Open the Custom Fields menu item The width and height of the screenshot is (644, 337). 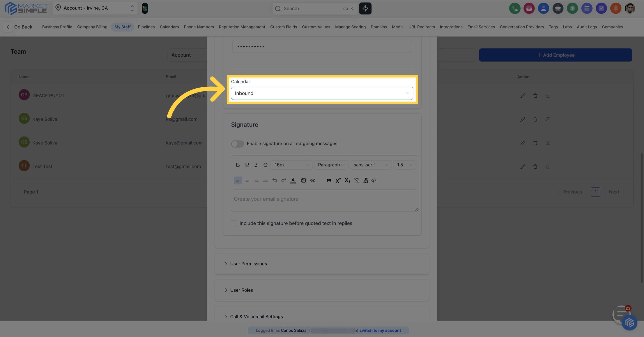click(283, 27)
